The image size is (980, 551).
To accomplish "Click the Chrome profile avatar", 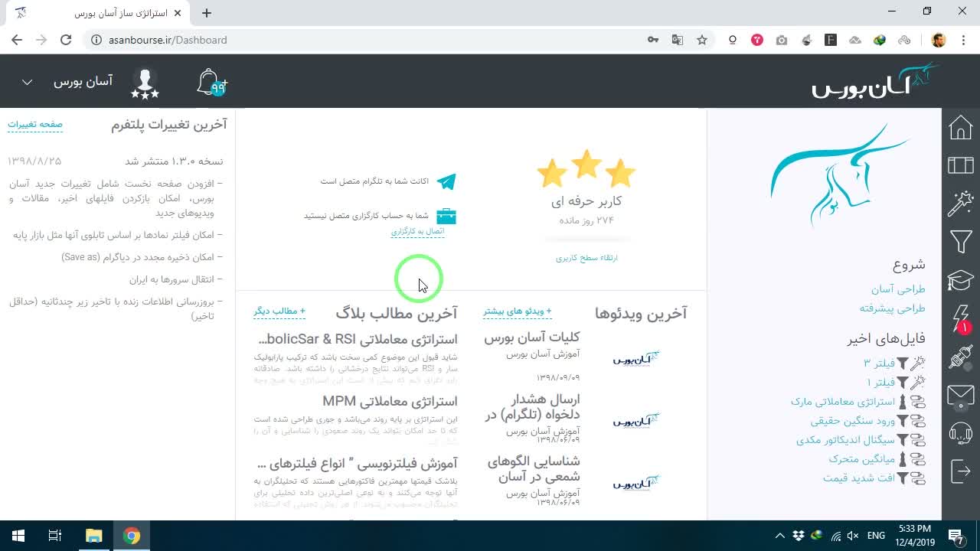I will click(x=939, y=40).
